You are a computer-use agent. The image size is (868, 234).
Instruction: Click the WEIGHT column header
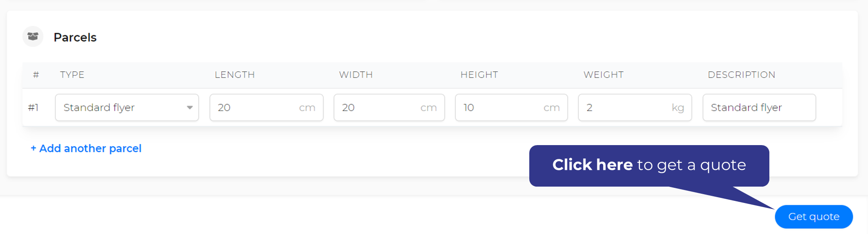click(603, 75)
